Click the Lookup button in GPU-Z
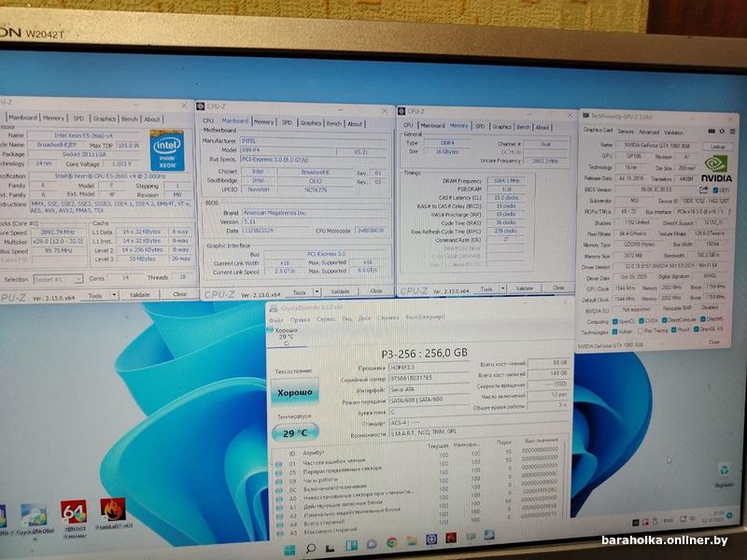 717,147
